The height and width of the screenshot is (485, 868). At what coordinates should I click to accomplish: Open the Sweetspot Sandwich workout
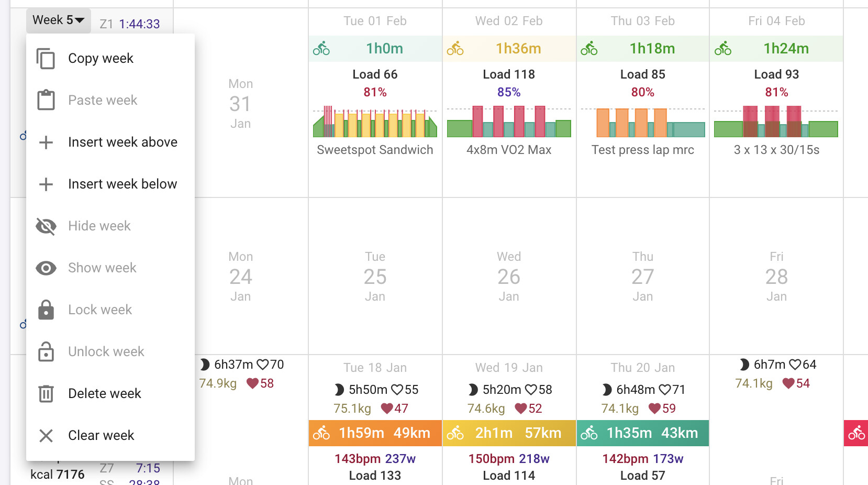[375, 150]
